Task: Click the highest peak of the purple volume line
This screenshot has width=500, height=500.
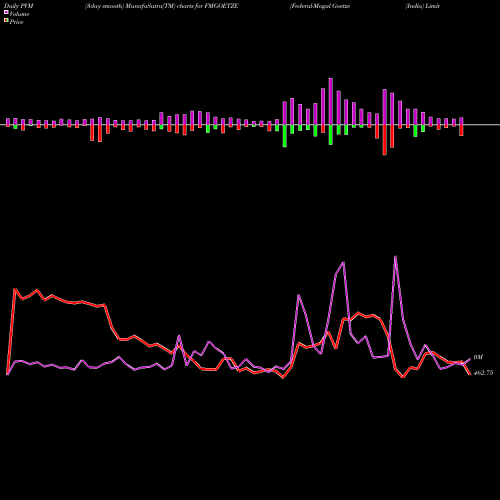Action: (x=395, y=256)
